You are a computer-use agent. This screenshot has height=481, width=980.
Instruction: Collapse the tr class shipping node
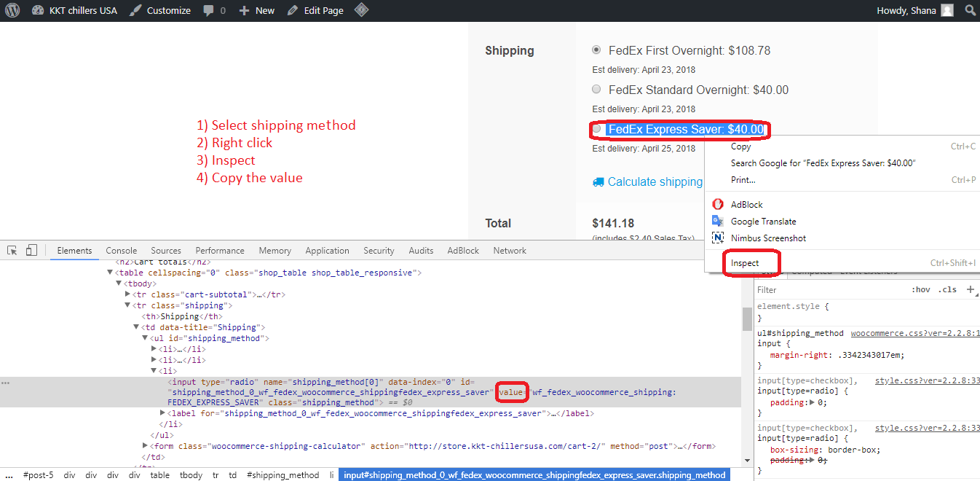128,305
